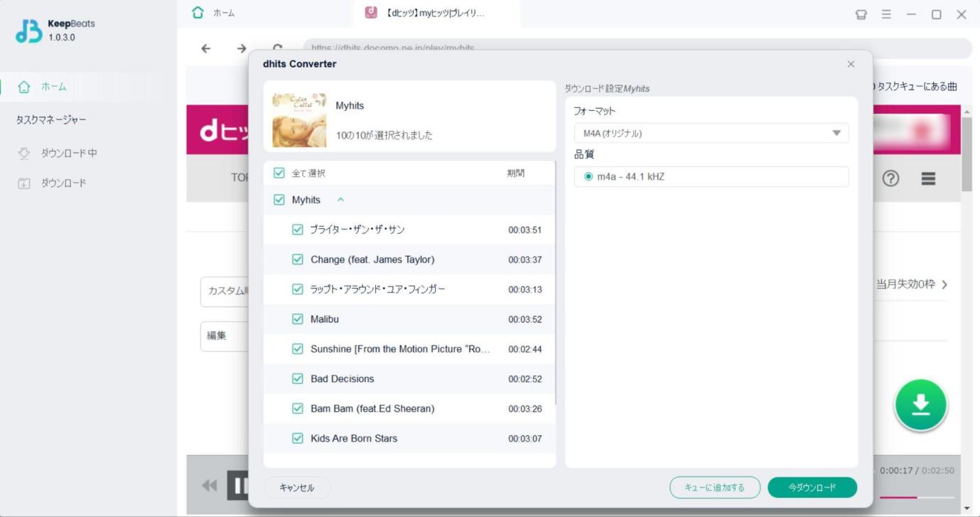
Task: Go forward with the browser forward arrow
Action: [242, 48]
